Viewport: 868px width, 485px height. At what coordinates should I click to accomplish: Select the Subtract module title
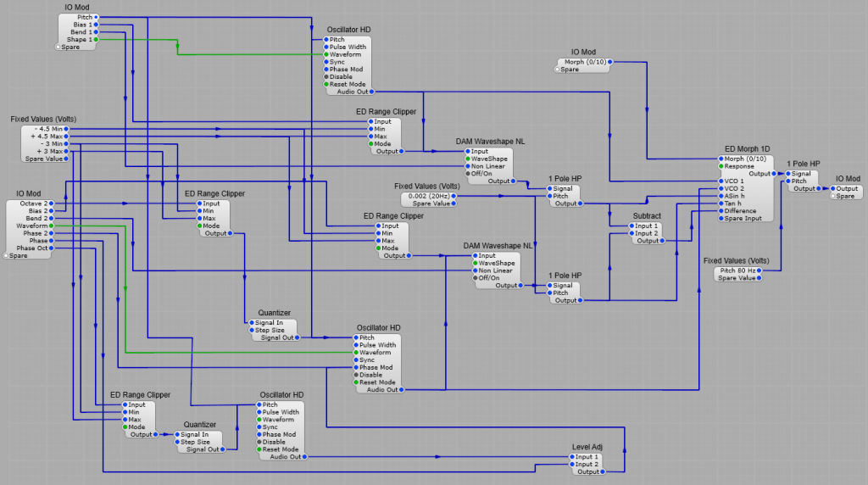click(x=647, y=216)
